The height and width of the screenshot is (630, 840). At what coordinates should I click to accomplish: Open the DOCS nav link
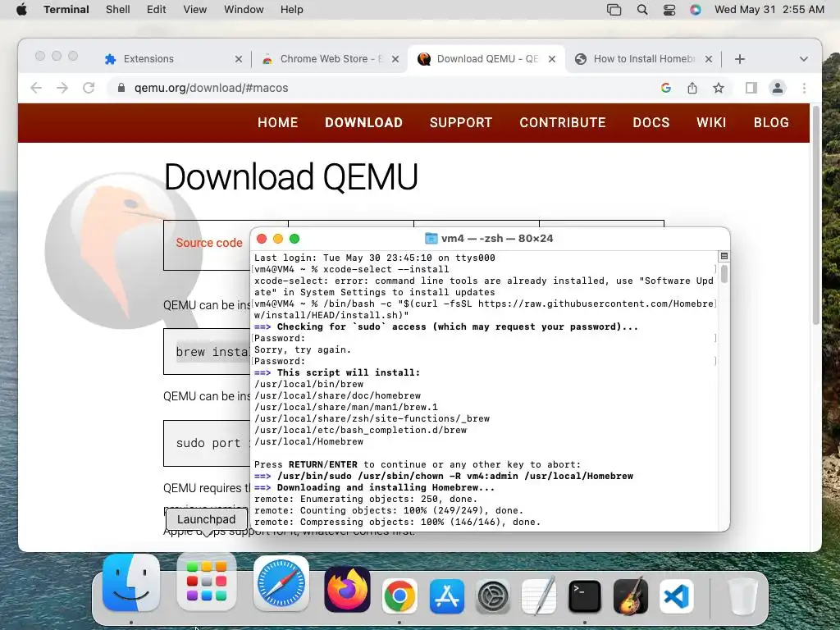point(651,123)
